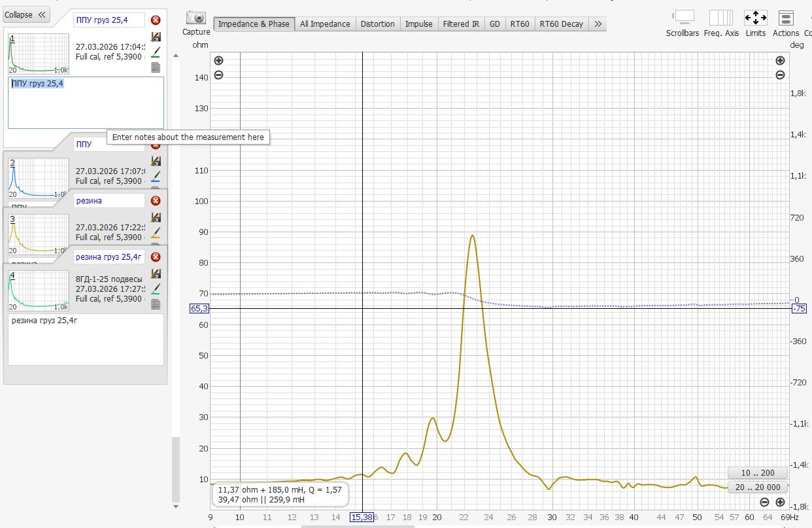Edit name field 'ППУ груз 25,4'

109,20
